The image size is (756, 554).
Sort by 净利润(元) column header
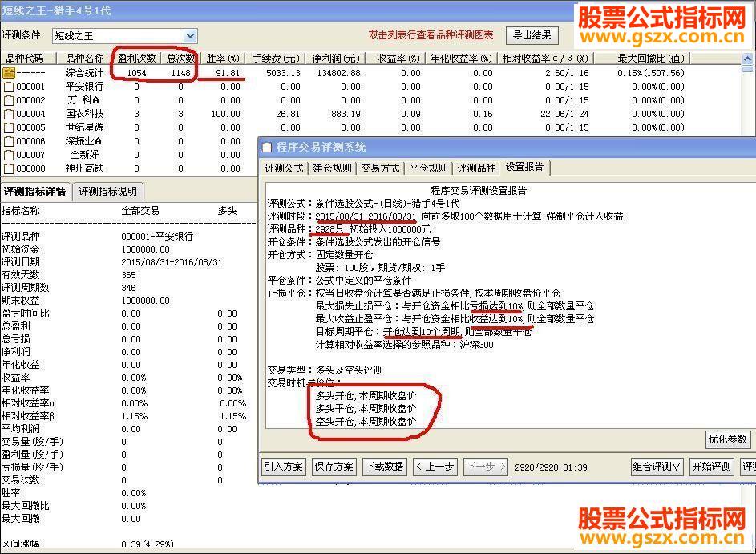[x=336, y=59]
